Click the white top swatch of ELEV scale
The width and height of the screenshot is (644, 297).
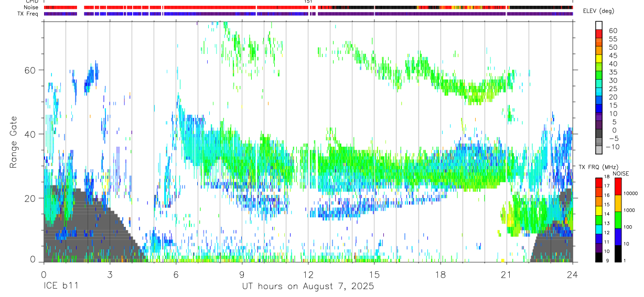599,25
